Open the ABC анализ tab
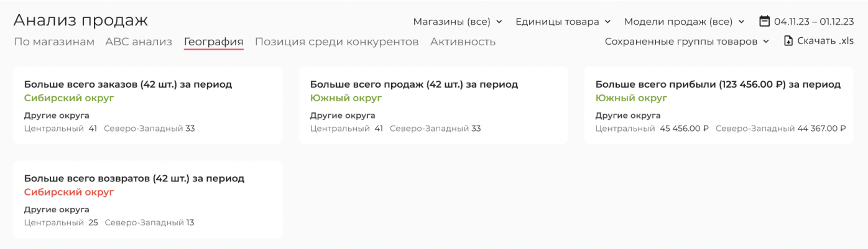 click(x=139, y=42)
